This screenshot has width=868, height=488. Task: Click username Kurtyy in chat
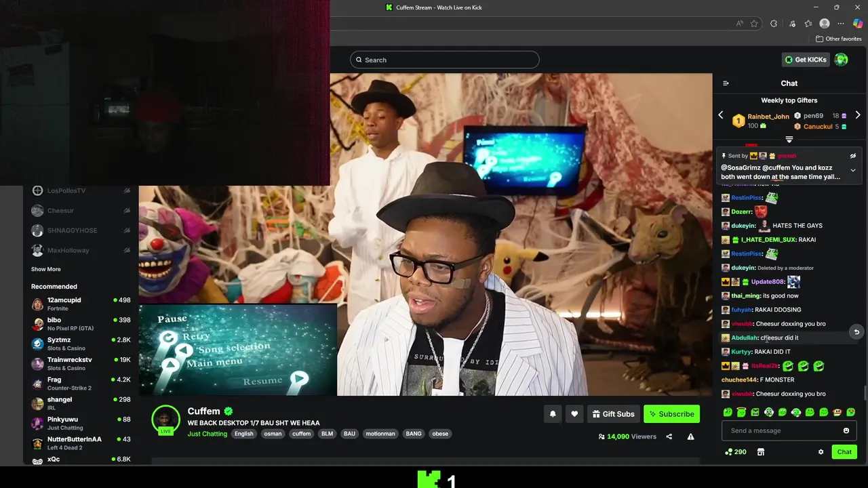741,352
